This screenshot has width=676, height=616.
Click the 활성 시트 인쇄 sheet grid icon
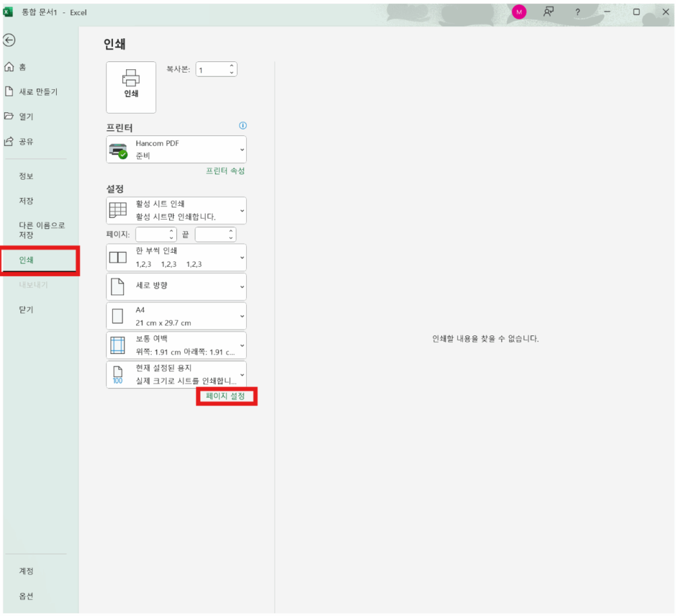tap(118, 210)
